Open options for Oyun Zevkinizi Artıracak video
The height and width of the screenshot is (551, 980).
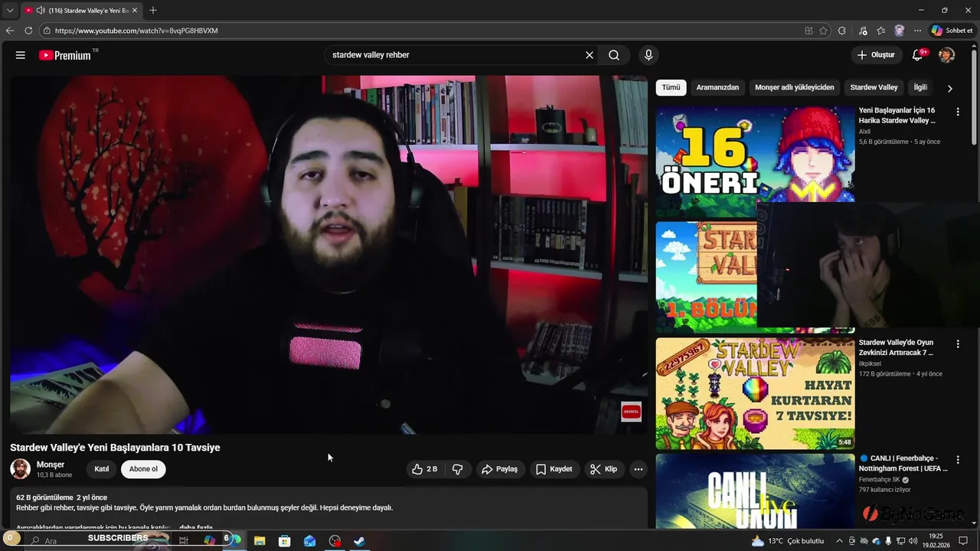coord(958,344)
